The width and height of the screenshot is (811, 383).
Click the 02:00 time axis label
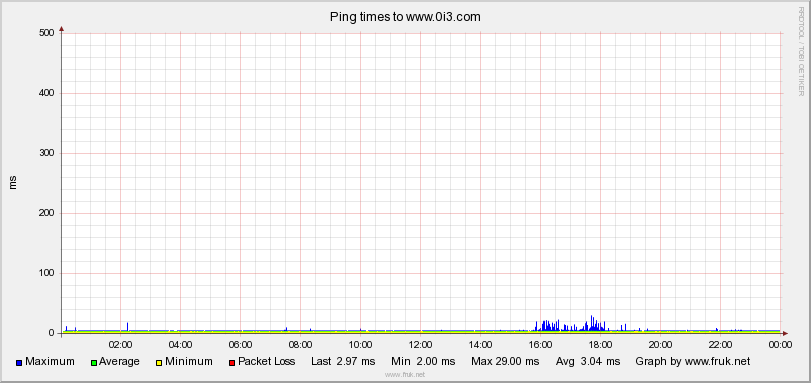[120, 344]
